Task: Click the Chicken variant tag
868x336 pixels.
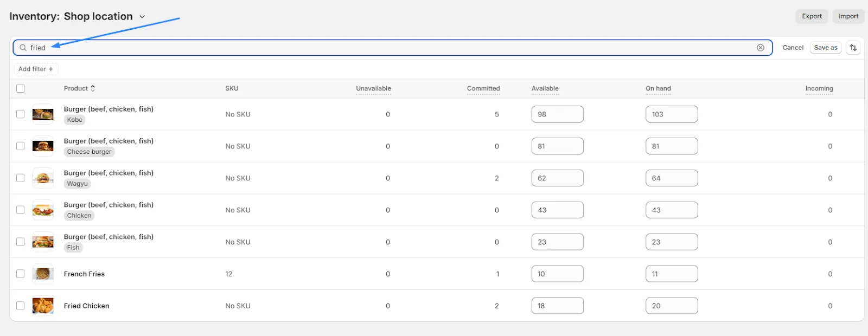Action: pyautogui.click(x=79, y=216)
